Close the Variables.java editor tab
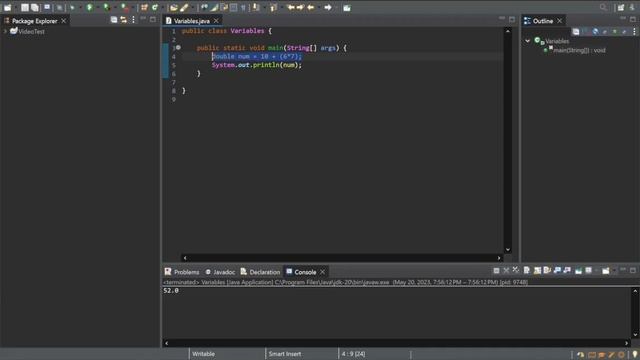 pyautogui.click(x=216, y=21)
